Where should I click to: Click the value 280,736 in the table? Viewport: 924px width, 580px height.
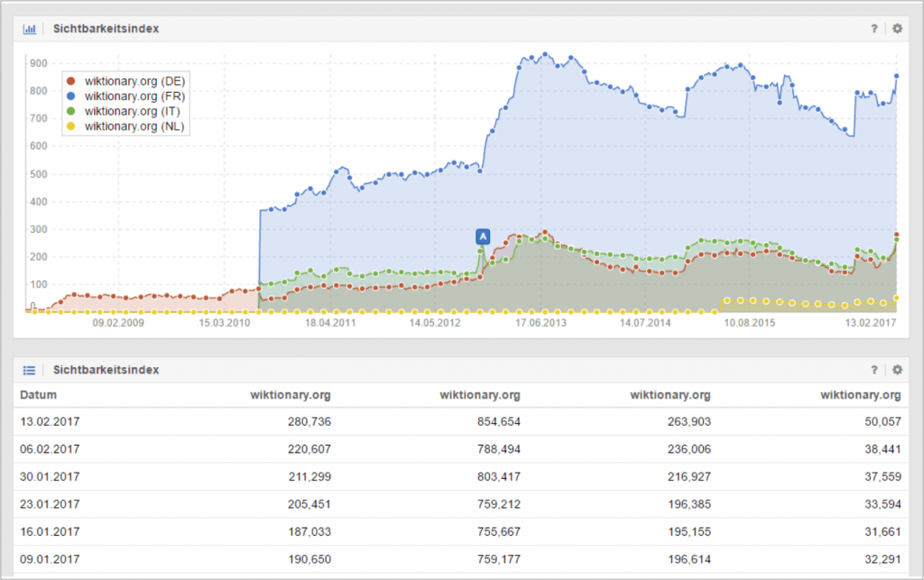coord(310,421)
